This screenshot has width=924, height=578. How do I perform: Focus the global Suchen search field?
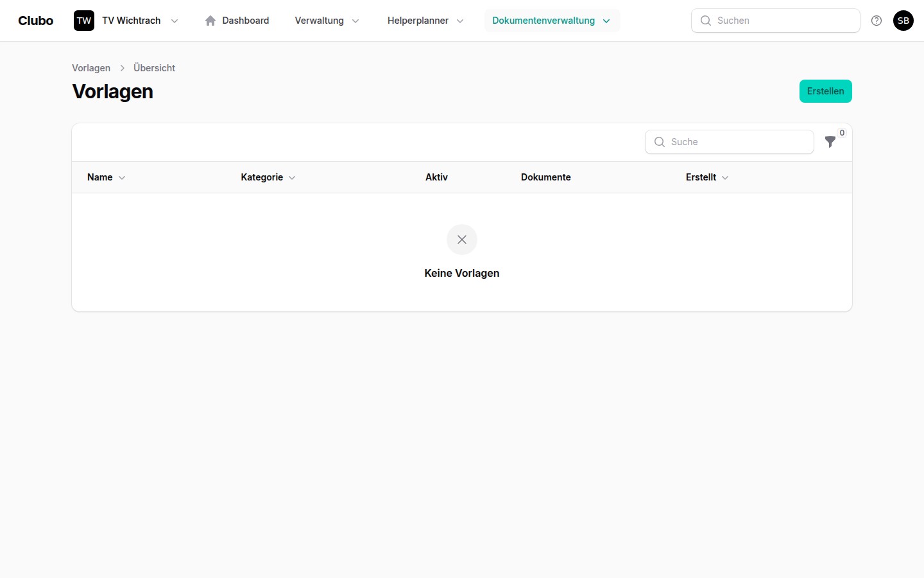[783, 21]
